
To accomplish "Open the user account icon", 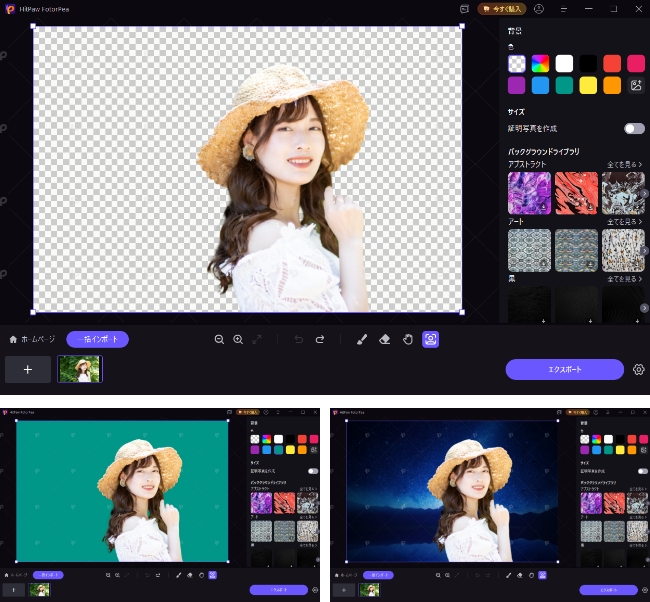I will pos(539,8).
